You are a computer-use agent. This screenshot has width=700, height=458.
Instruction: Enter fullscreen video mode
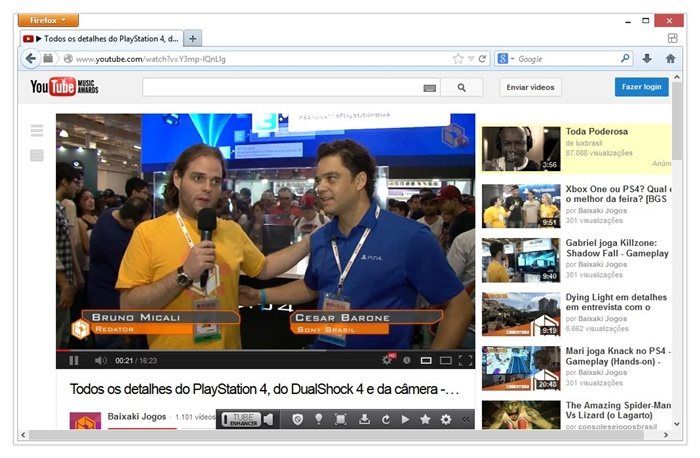pos(465,360)
